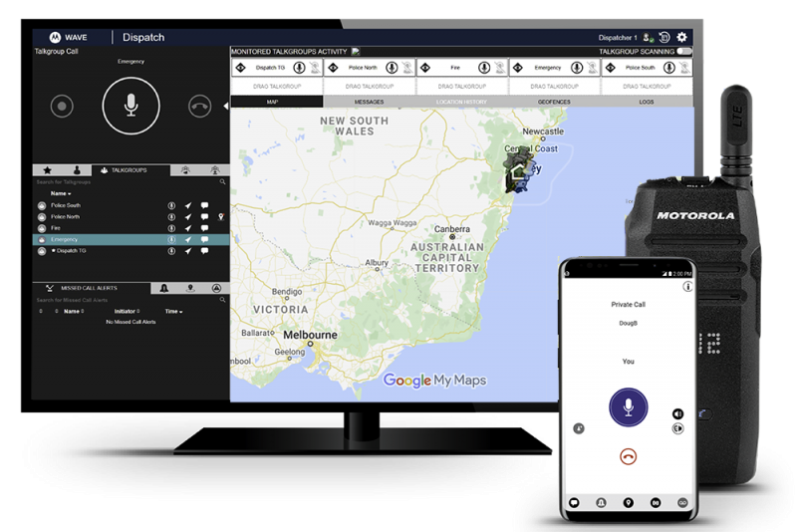
Task: Toggle mute icon on Police South monitored tile
Action: coord(685,68)
